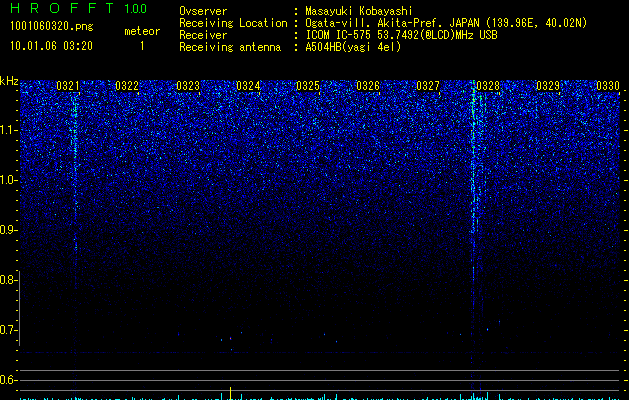Click the kHz axis unit label
Image resolution: width=629 pixels, height=400 pixels.
click(x=9, y=81)
